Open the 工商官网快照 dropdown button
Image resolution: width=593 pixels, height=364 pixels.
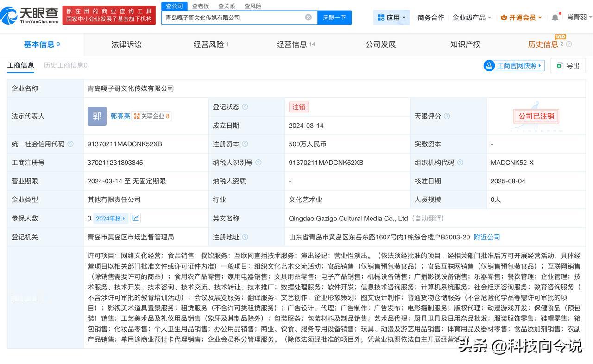point(514,66)
